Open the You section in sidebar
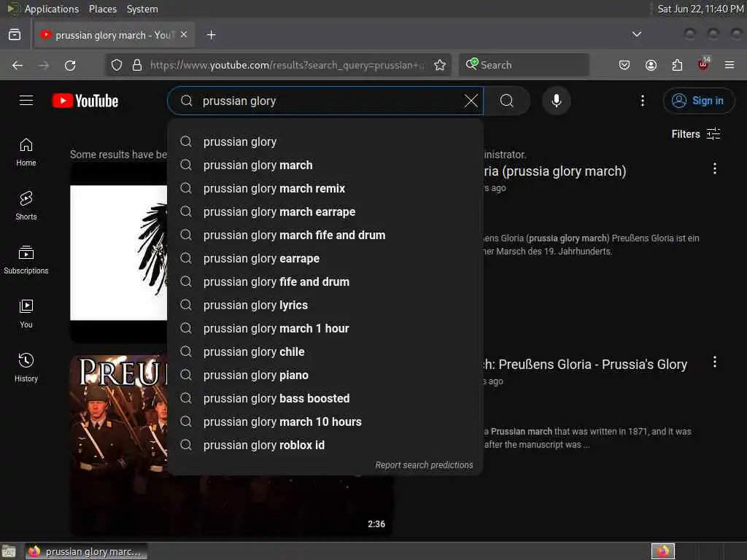Viewport: 747px width, 560px height. coord(26,314)
